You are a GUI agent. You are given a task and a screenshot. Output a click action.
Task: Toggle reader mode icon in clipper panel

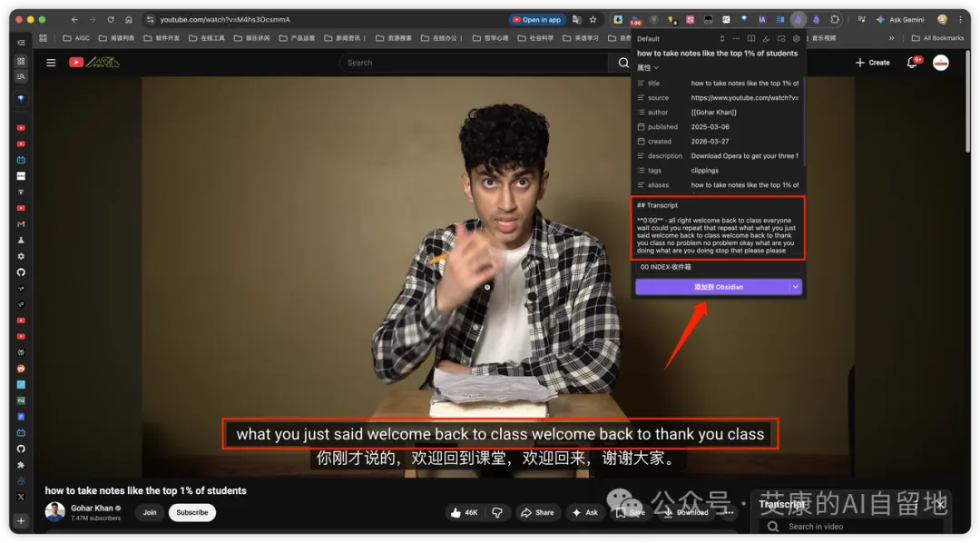point(750,39)
